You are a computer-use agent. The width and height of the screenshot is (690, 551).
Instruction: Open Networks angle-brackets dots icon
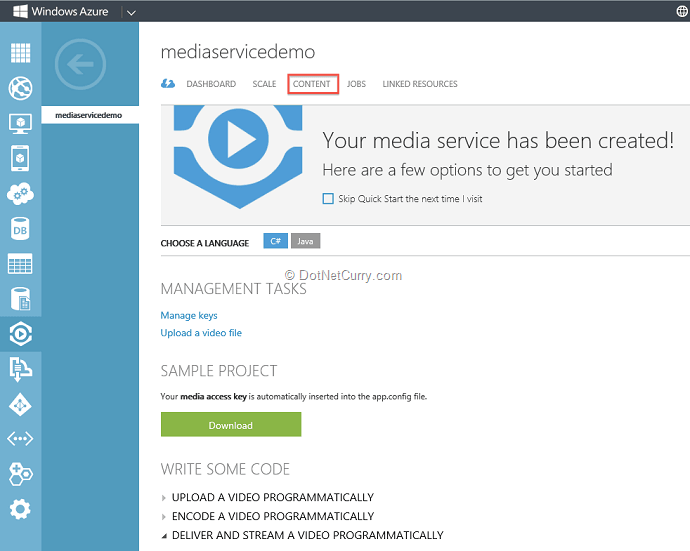[20, 439]
